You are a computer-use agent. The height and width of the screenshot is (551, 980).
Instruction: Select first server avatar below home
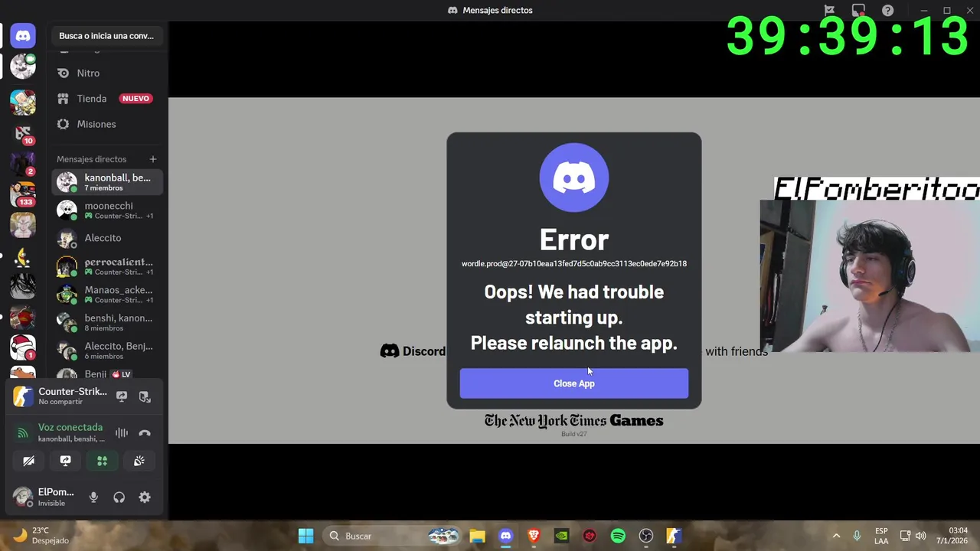pyautogui.click(x=23, y=67)
